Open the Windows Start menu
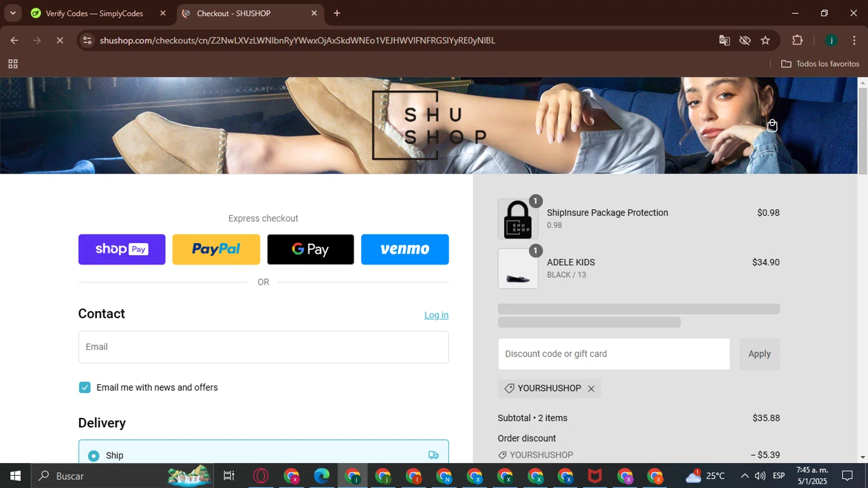Screen dimensions: 868x488 (16, 476)
